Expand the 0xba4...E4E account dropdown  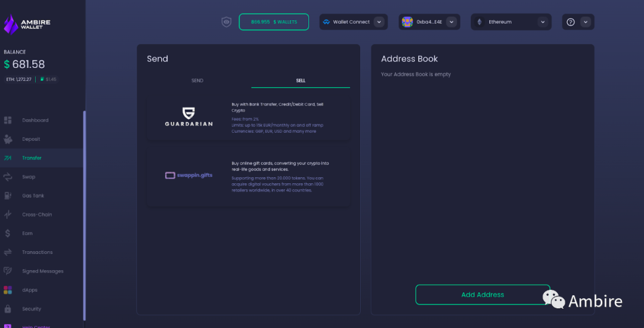(451, 21)
